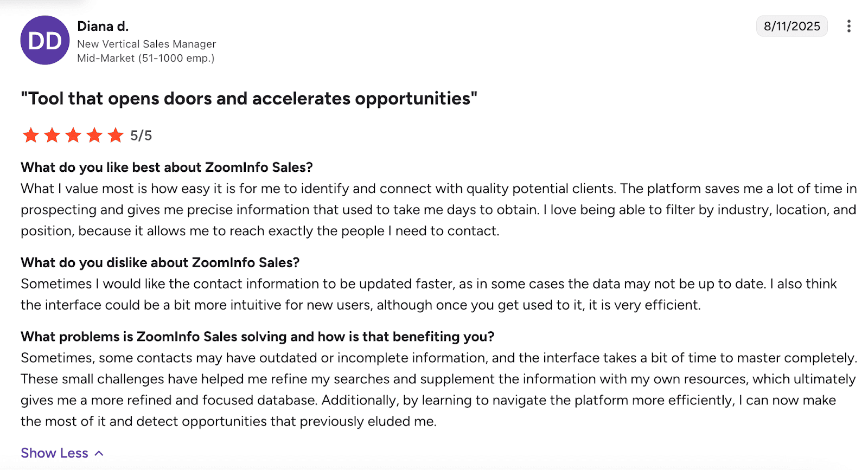Click the 8/11/2025 date badge
This screenshot has width=868, height=470.
(x=792, y=26)
